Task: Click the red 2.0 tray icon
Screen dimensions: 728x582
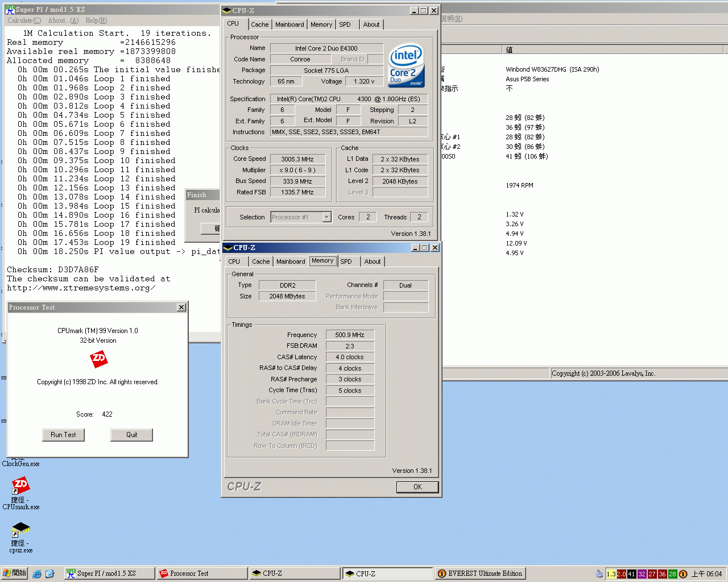Action: coord(621,574)
